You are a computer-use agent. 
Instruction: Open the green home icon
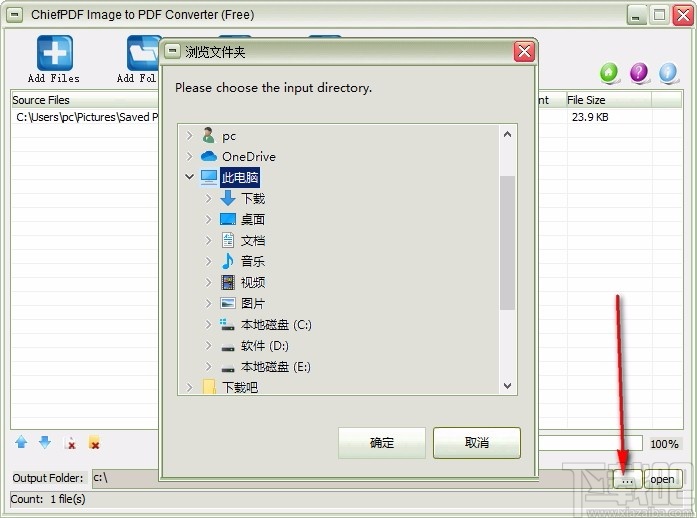(609, 72)
